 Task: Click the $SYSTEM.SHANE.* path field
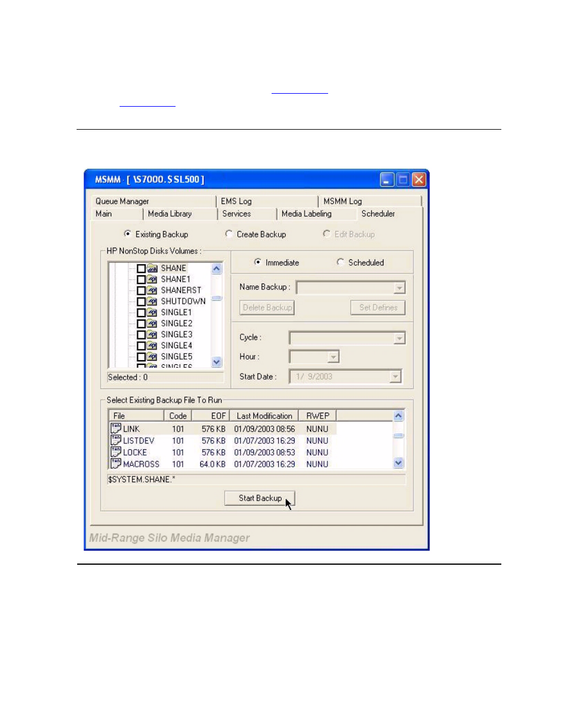pos(256,479)
